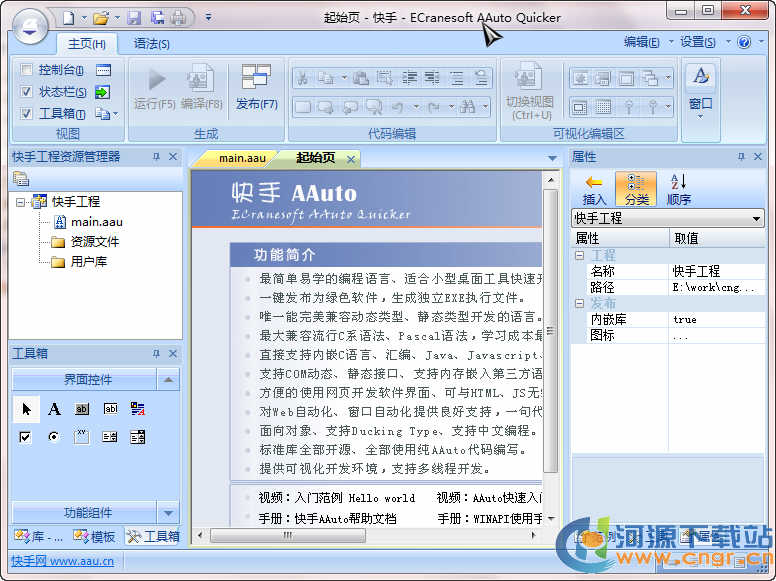Select the pointer tool in the toolbox
776x581 pixels.
point(26,409)
